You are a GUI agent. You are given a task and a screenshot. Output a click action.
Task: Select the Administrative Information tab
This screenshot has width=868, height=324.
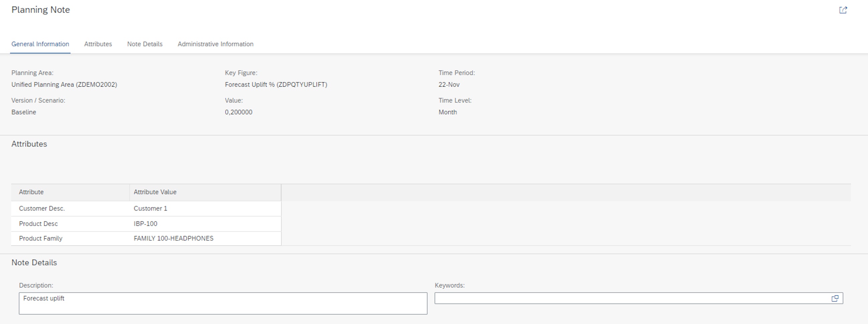tap(215, 44)
